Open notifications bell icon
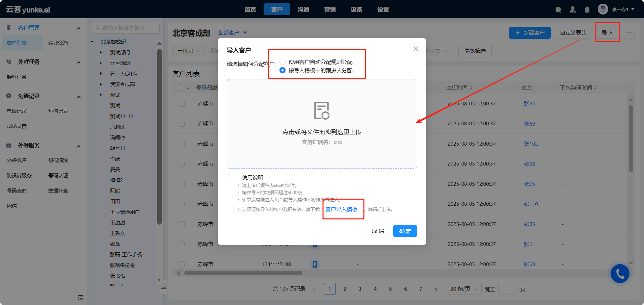This screenshot has width=644, height=305. (587, 10)
